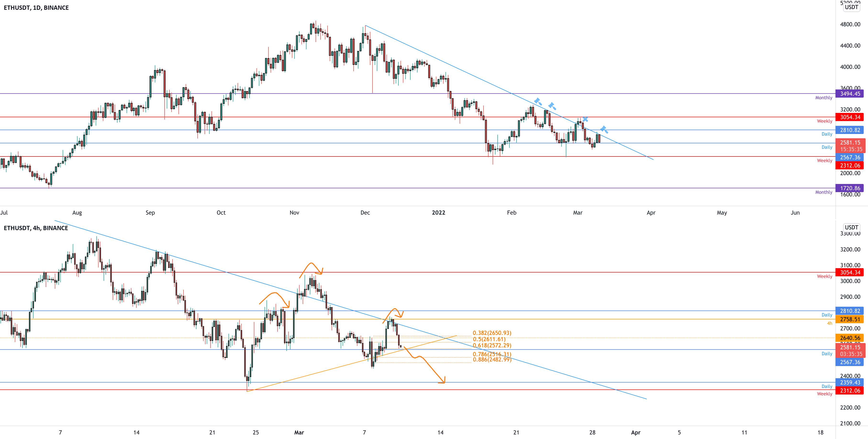Click the 1600.00 price axis value
The image size is (868, 439).
point(850,194)
